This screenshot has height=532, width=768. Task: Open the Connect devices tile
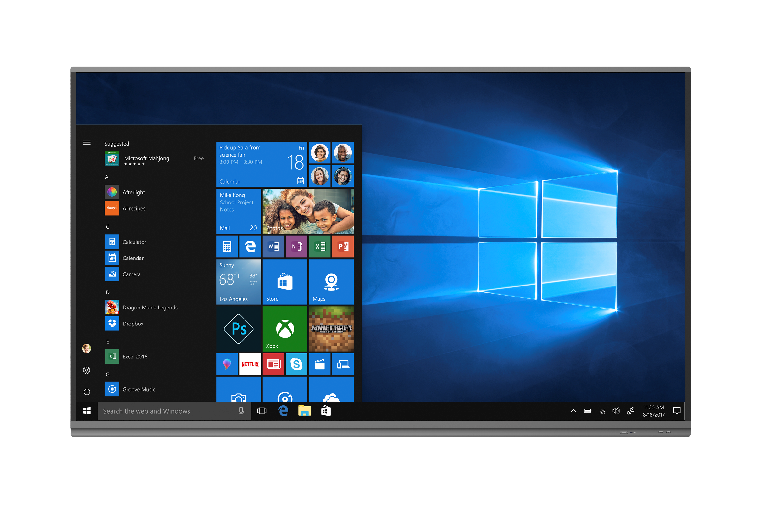(x=343, y=364)
